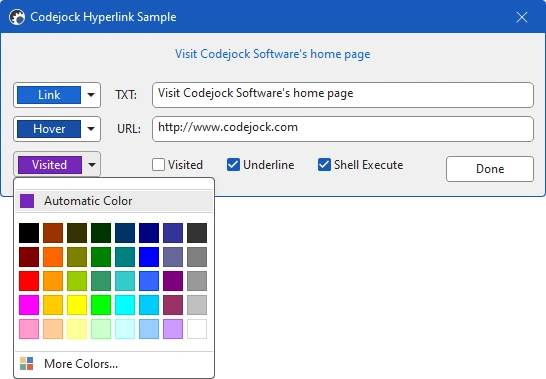Enable the Visited checkbox
Image resolution: width=546 pixels, height=379 pixels.
click(x=158, y=165)
